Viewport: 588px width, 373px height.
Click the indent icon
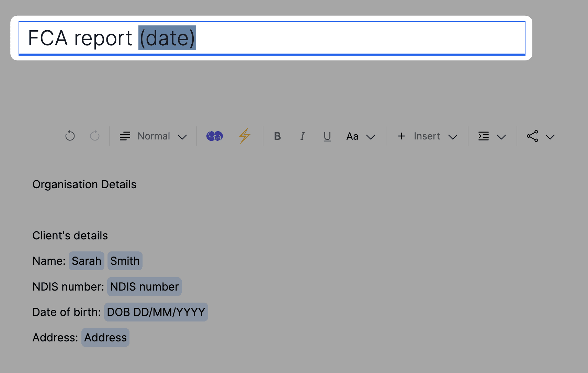[x=484, y=136]
